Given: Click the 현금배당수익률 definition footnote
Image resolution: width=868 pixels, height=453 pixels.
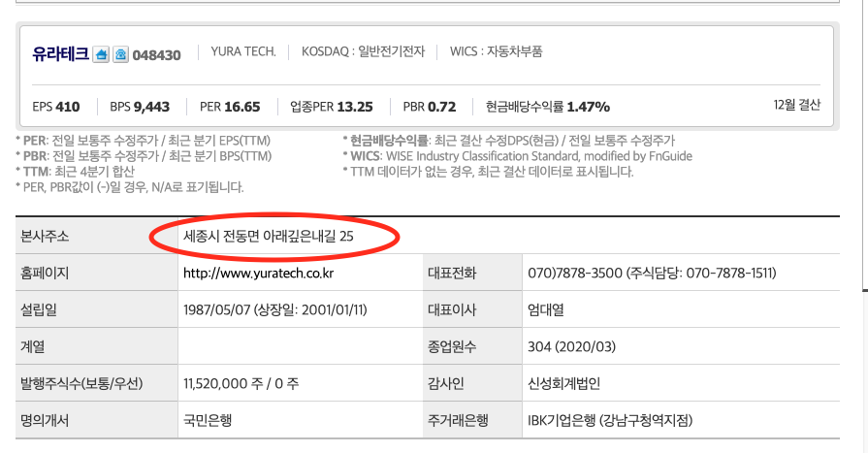Looking at the screenshot, I should click(x=509, y=141).
